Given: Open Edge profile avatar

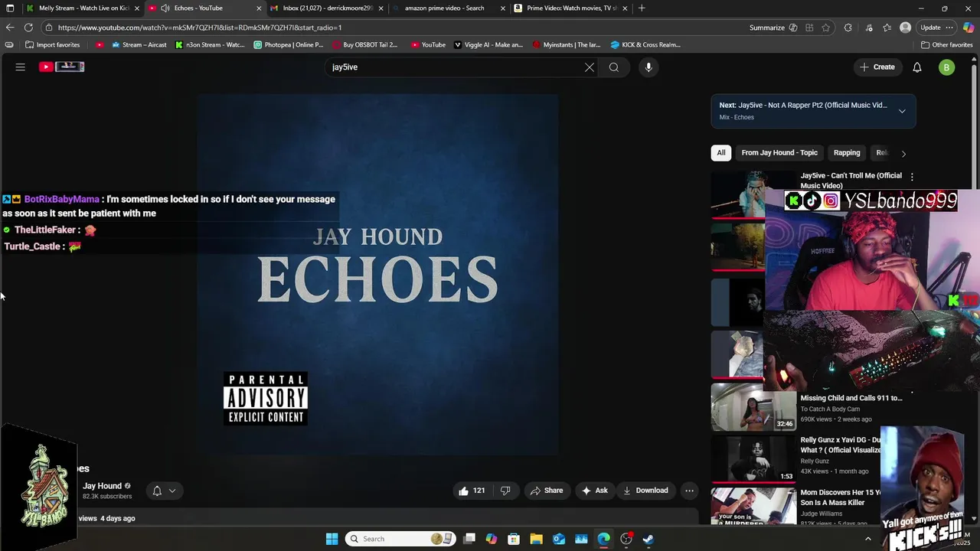Looking at the screenshot, I should [906, 28].
